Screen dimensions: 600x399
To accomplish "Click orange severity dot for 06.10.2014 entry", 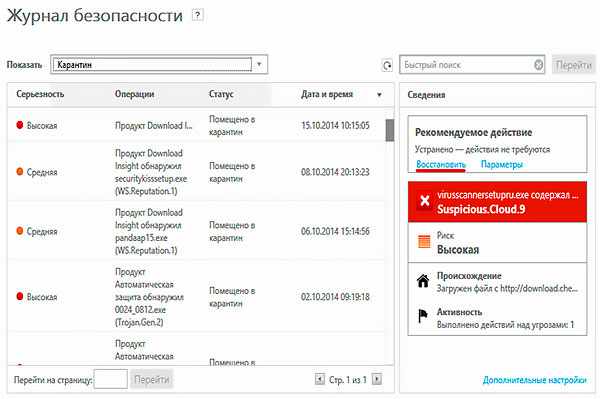I will click(x=20, y=231).
